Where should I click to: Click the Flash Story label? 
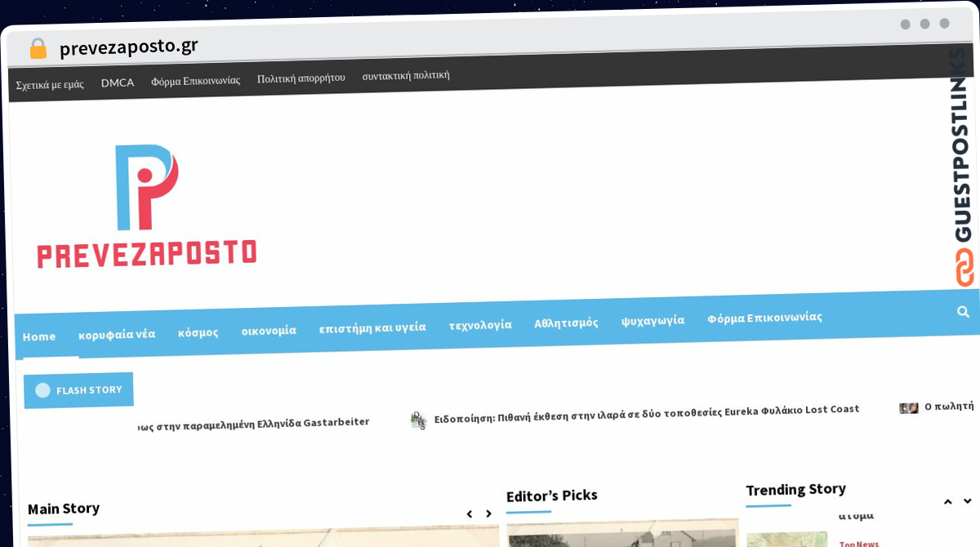point(78,390)
